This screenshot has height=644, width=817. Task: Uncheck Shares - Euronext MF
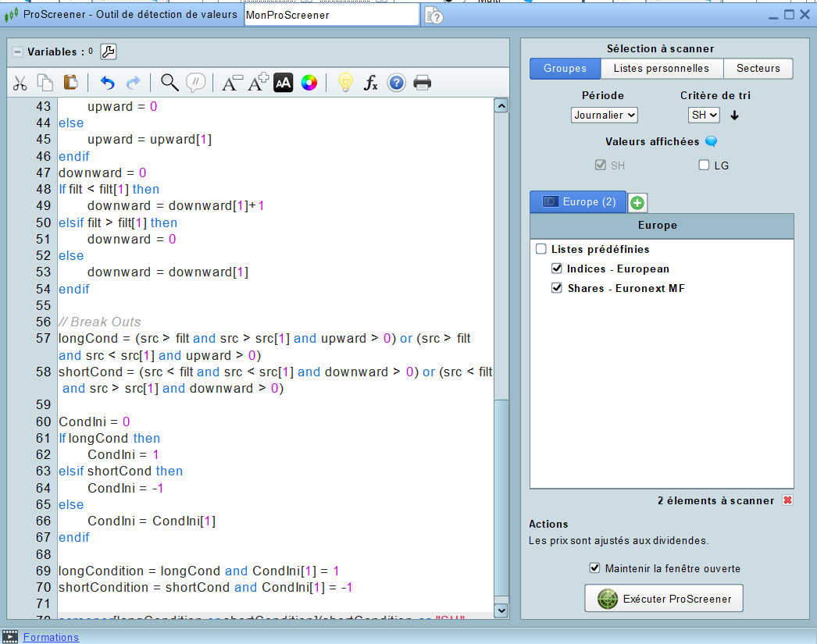[x=556, y=288]
